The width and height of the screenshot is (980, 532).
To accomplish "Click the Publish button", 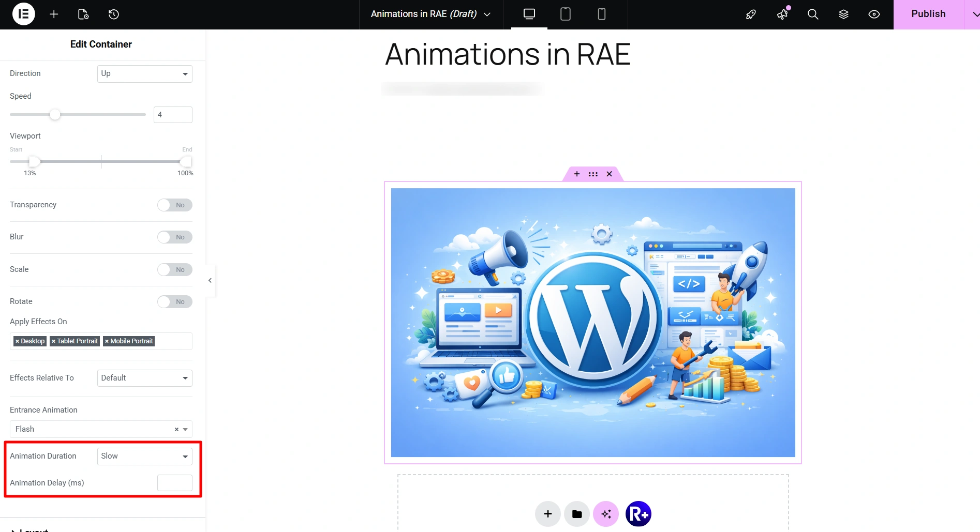I will 928,14.
